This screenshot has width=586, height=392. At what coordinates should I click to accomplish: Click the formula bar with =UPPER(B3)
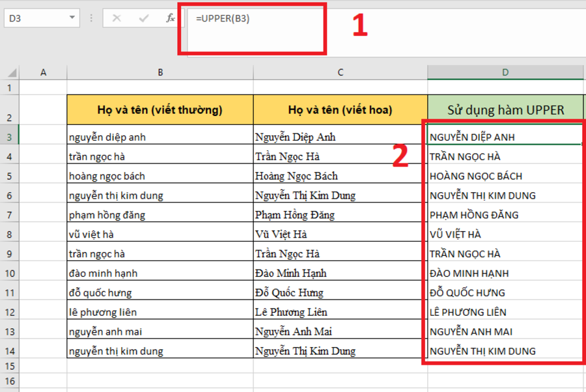(x=385, y=34)
